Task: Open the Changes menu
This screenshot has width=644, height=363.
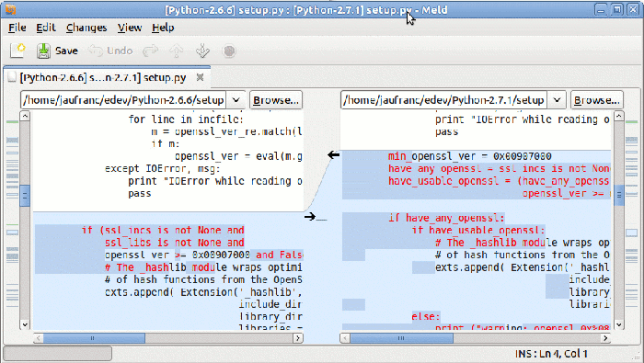Action: [86, 28]
